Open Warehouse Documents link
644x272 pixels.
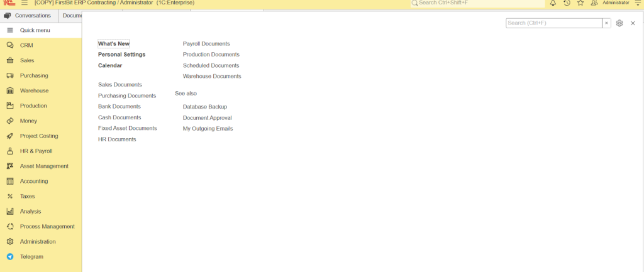pos(212,76)
